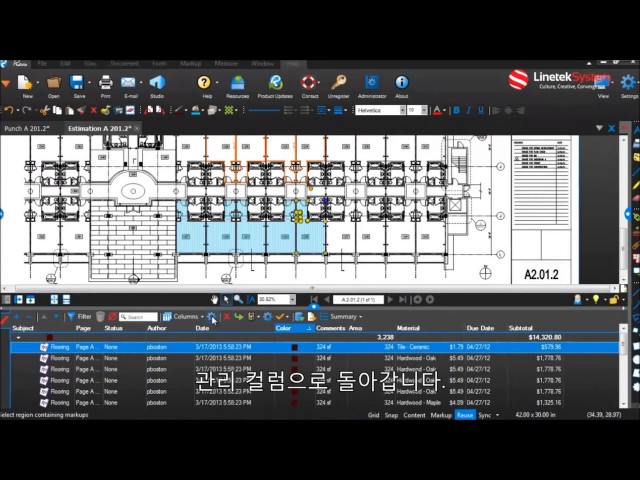The width and height of the screenshot is (640, 480).
Task: Sort by the Subtotal column header
Action: (520, 328)
